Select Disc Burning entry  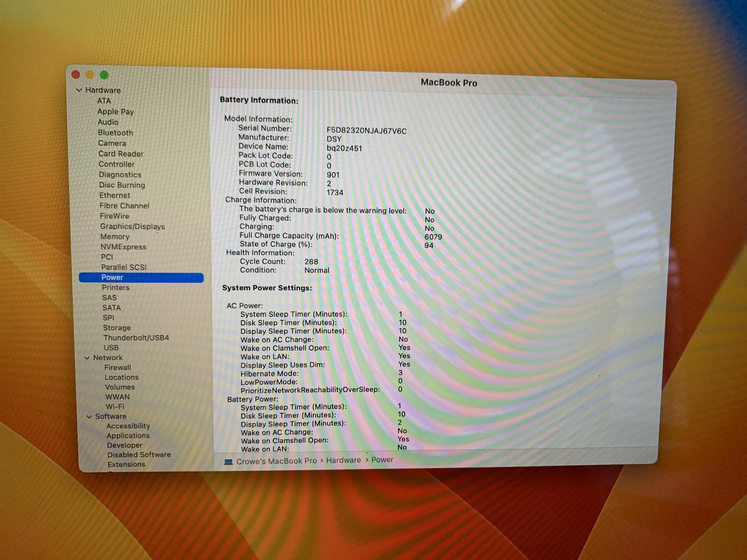coord(122,185)
